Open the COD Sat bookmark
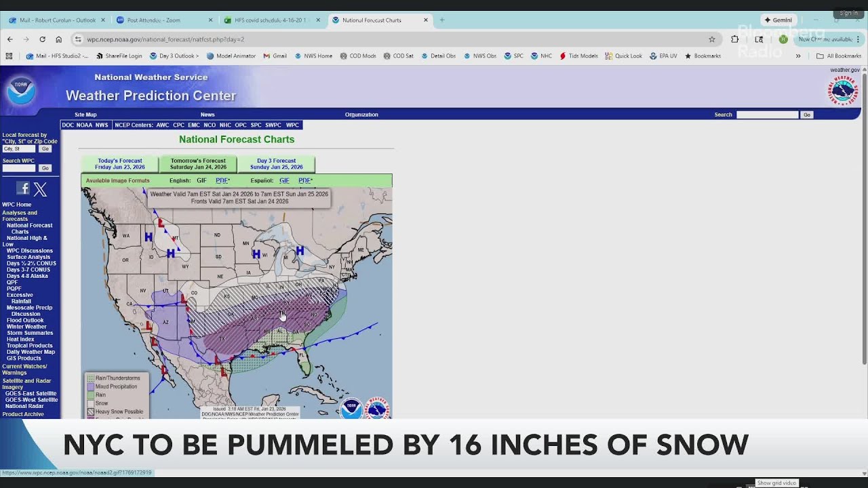868x488 pixels. (398, 56)
